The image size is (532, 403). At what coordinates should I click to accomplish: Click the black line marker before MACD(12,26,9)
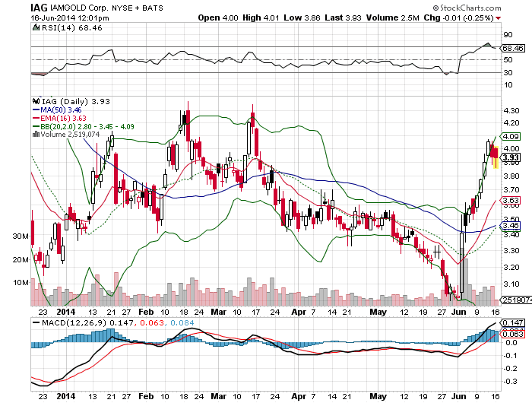coord(36,322)
